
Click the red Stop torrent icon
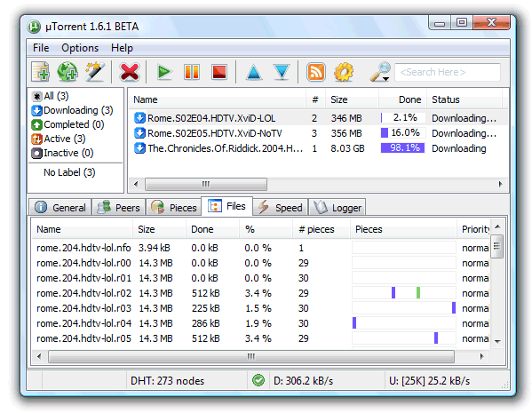219,72
